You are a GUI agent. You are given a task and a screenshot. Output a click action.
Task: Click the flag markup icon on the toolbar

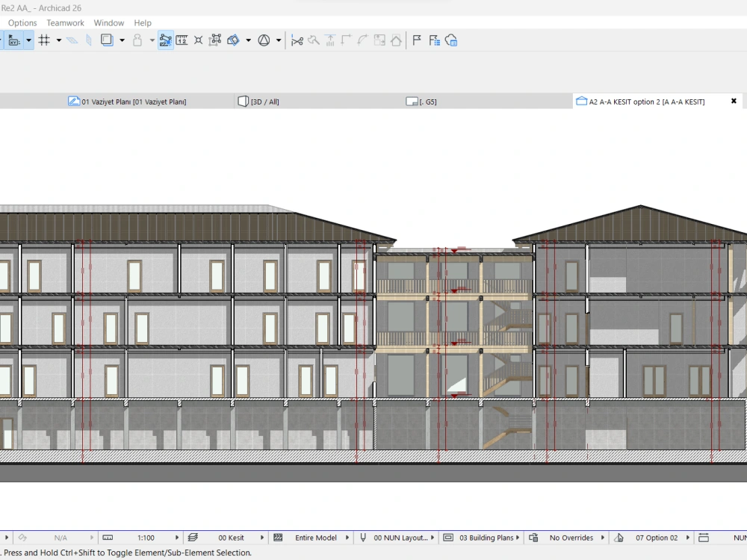tap(416, 40)
